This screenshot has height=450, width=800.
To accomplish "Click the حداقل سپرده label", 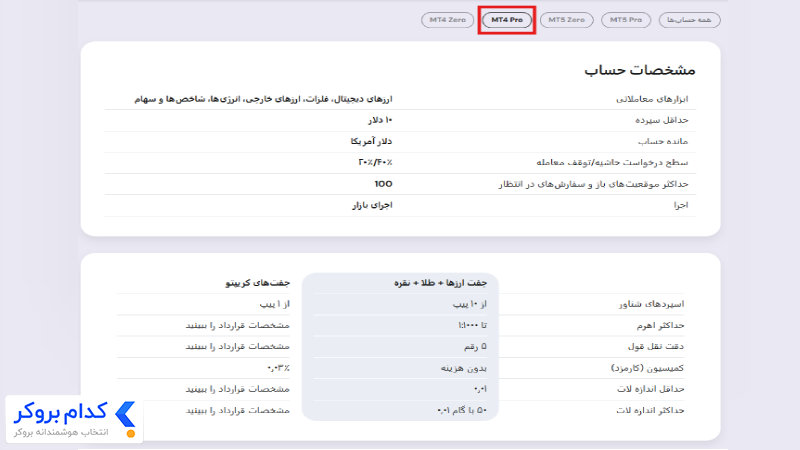I will [662, 120].
